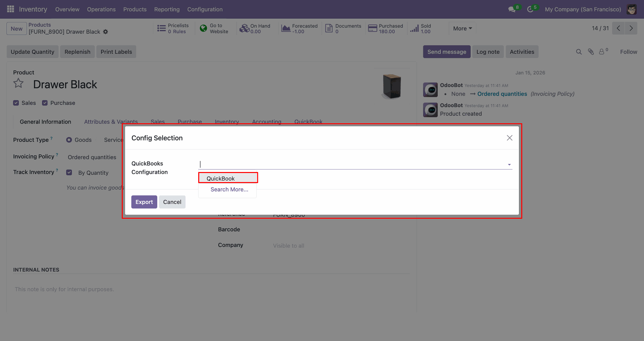644x341 pixels.
Task: Click the New record button
Action: 16,29
